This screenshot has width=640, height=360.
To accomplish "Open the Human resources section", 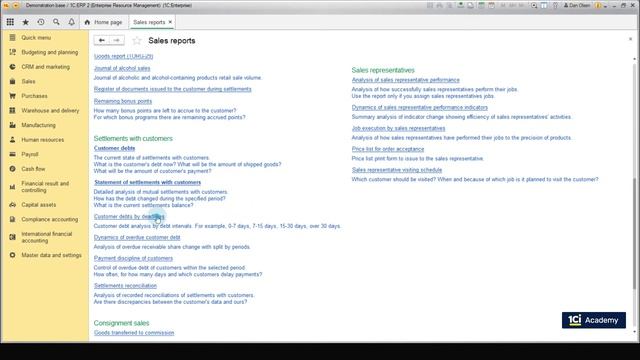I will click(x=42, y=140).
